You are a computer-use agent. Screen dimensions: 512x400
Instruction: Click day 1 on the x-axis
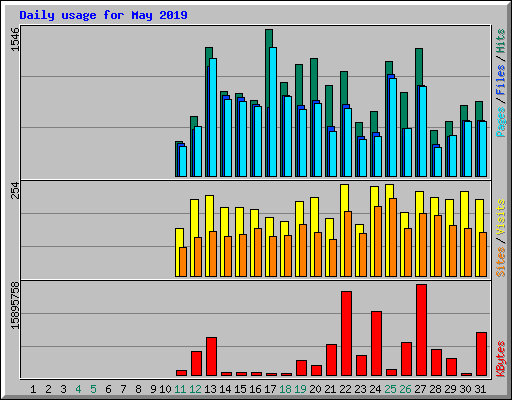tap(33, 389)
